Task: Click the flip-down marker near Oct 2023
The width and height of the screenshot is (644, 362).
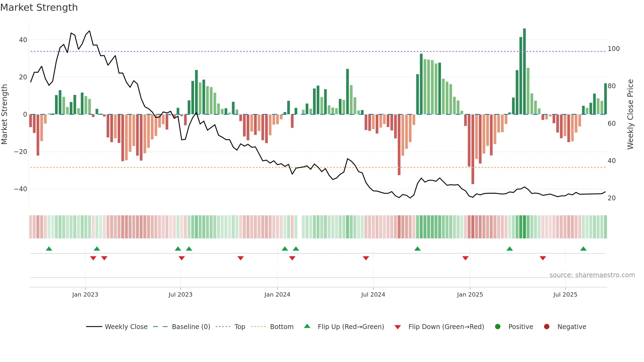Action: point(241,258)
